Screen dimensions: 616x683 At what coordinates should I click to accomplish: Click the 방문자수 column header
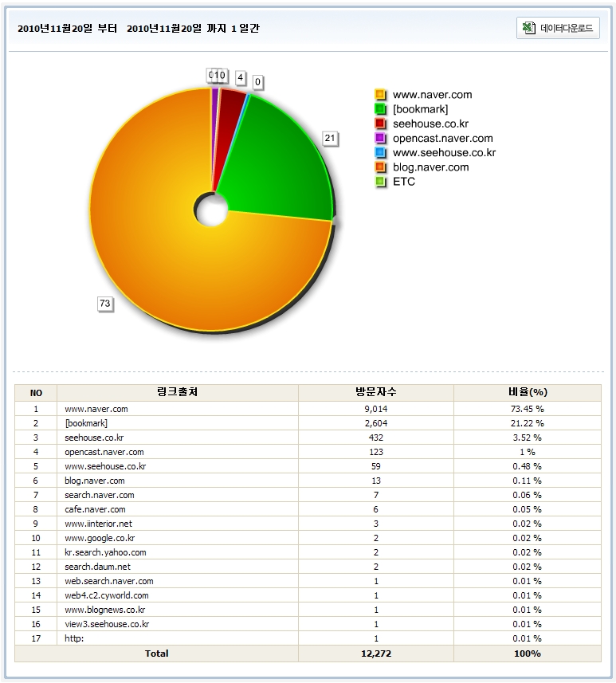(375, 392)
